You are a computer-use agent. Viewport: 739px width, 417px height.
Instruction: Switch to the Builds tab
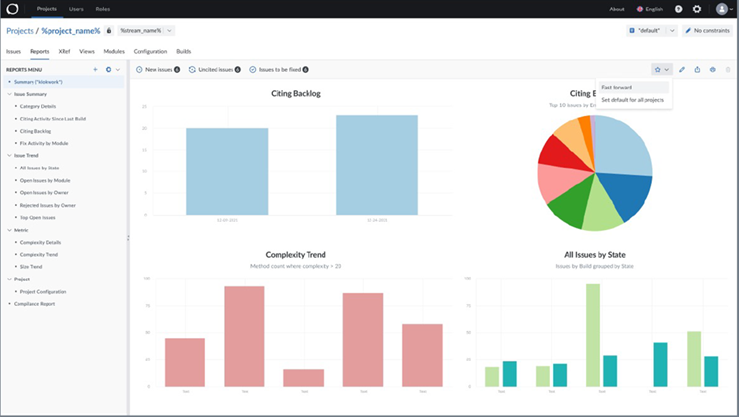184,51
